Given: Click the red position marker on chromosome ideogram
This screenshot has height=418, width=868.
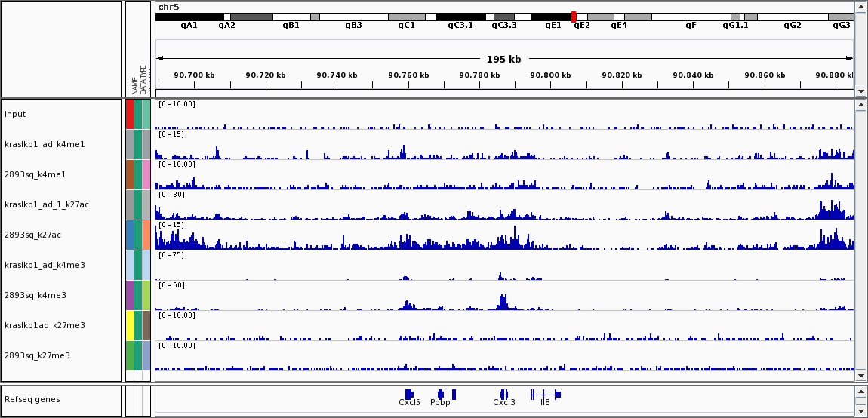Looking at the screenshot, I should (x=574, y=17).
